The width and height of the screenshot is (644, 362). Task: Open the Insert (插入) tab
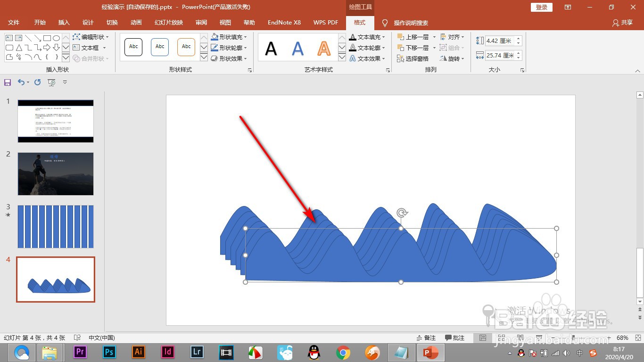pos(64,23)
